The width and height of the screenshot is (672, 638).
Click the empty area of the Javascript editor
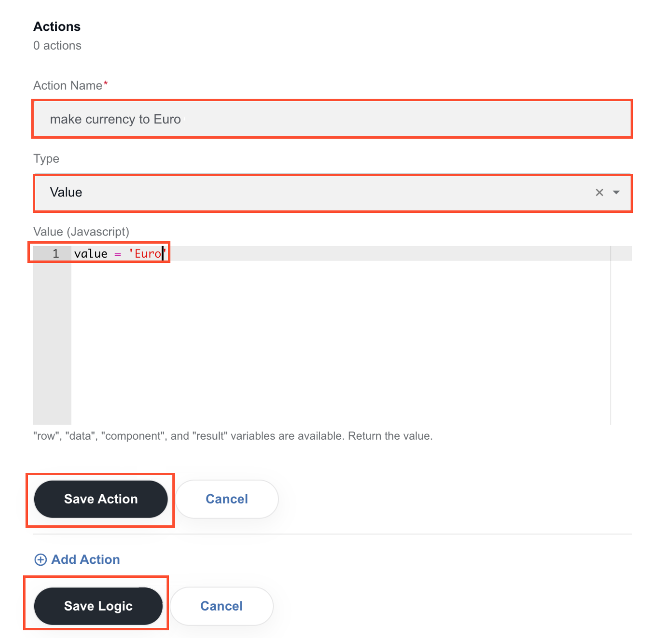[341, 342]
